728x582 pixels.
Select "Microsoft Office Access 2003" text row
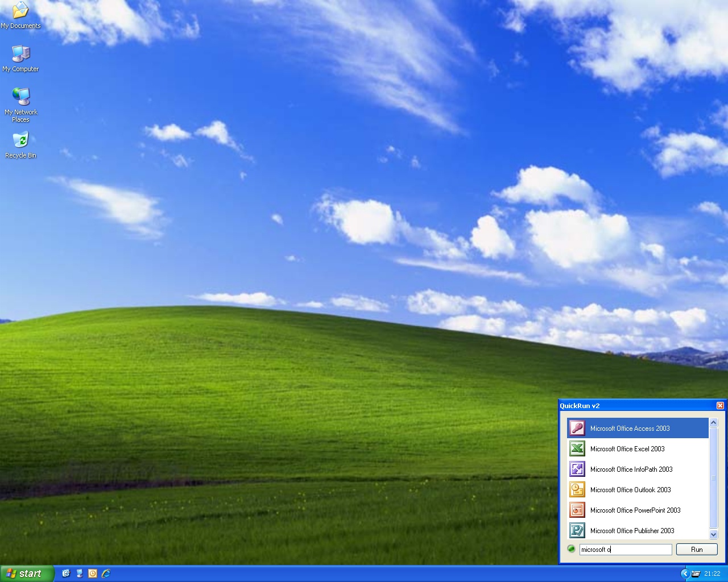click(x=638, y=428)
